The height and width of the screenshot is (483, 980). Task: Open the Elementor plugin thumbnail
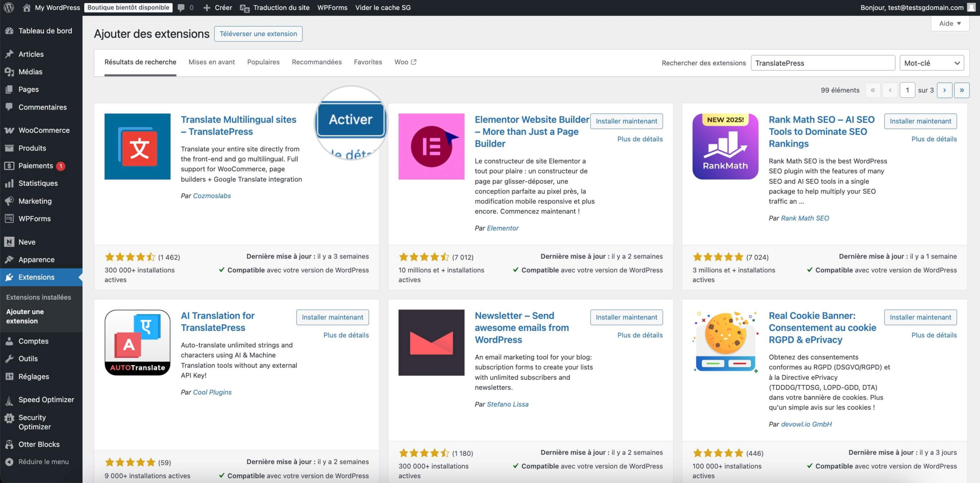coord(431,146)
